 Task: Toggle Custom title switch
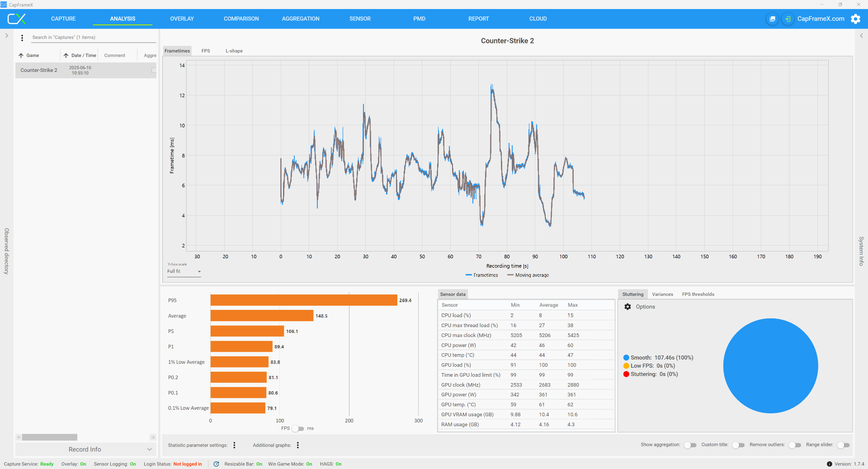tap(738, 445)
